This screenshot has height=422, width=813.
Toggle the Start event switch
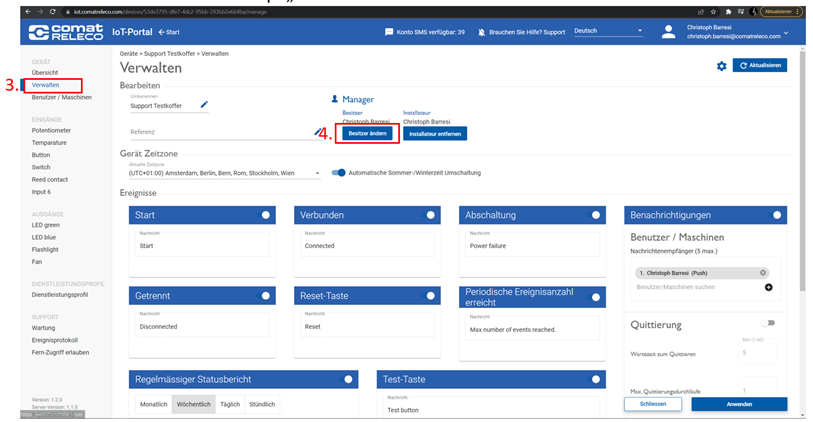[267, 215]
